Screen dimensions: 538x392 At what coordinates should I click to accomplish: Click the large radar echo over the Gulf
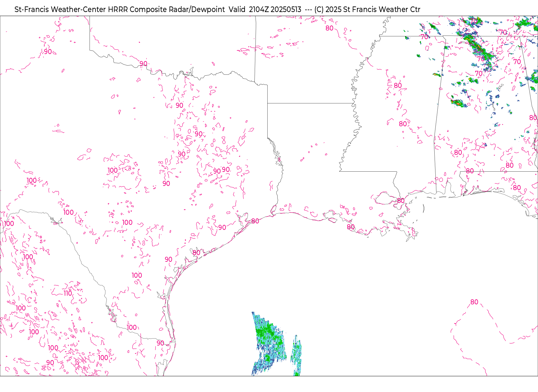269,344
